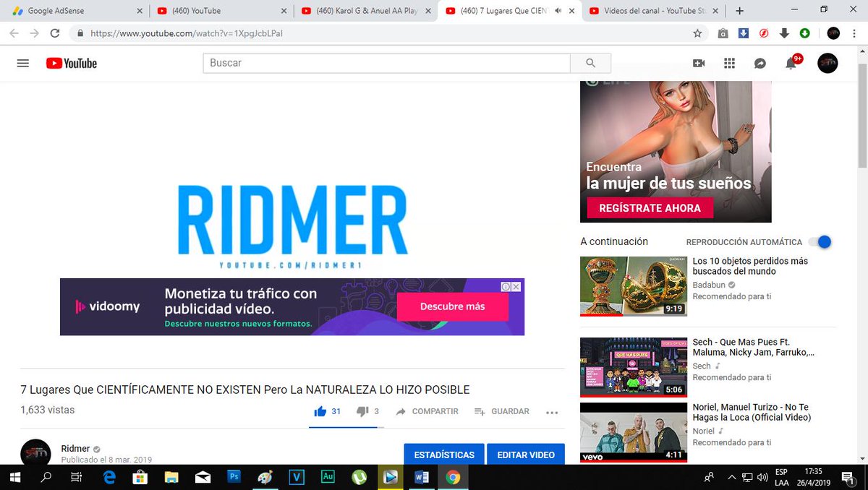This screenshot has width=868, height=490.
Task: Open a new browser tab
Action: pos(739,11)
